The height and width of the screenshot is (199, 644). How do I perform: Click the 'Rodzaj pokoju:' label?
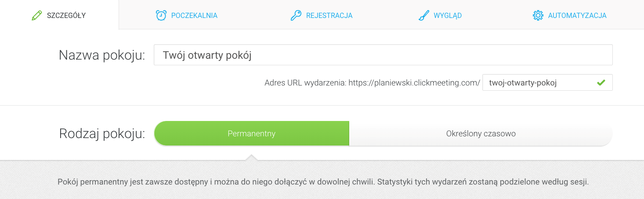(102, 134)
